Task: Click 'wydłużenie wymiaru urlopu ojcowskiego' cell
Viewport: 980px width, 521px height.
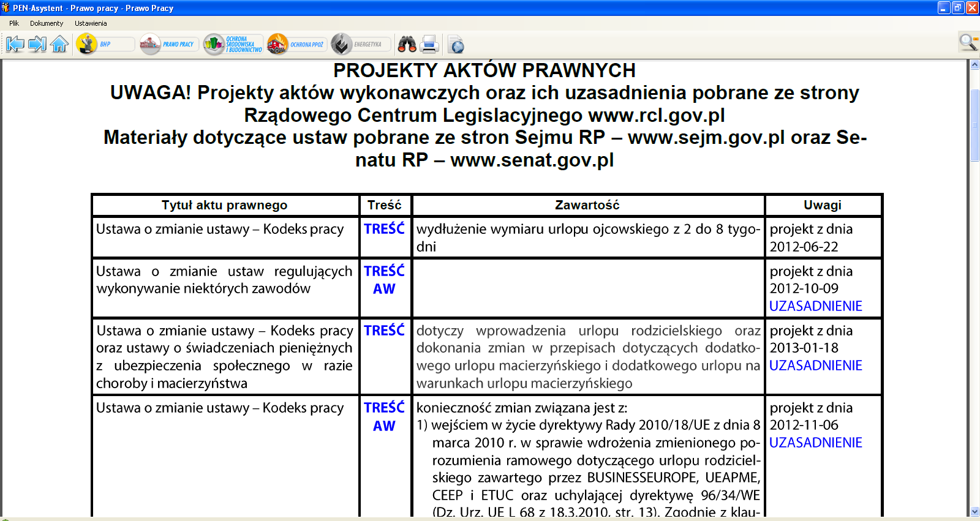Action: point(588,238)
